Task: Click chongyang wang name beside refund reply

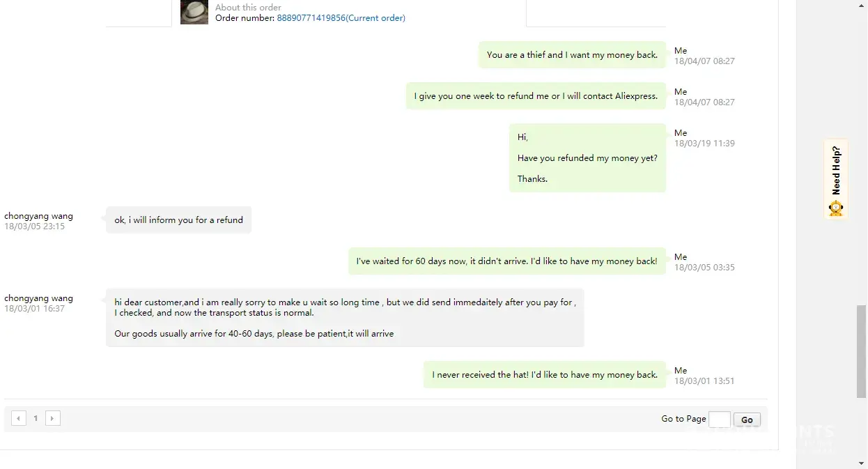Action: [38, 216]
